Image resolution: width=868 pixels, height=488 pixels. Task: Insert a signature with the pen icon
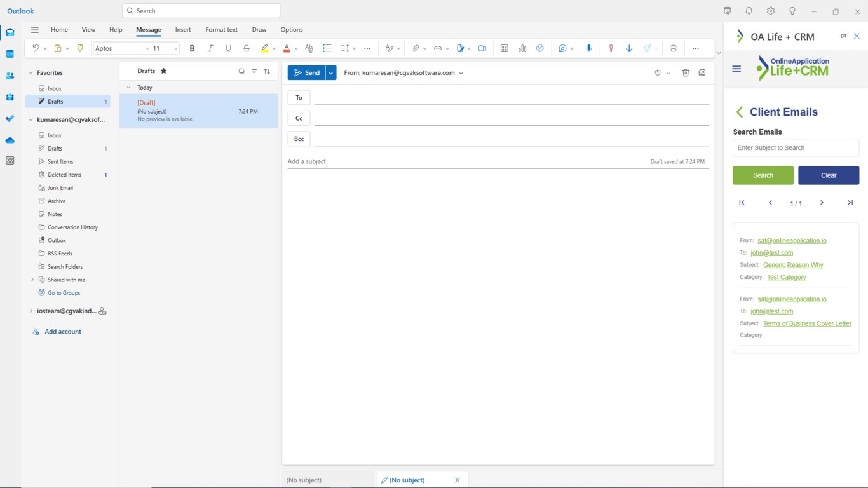point(461,48)
